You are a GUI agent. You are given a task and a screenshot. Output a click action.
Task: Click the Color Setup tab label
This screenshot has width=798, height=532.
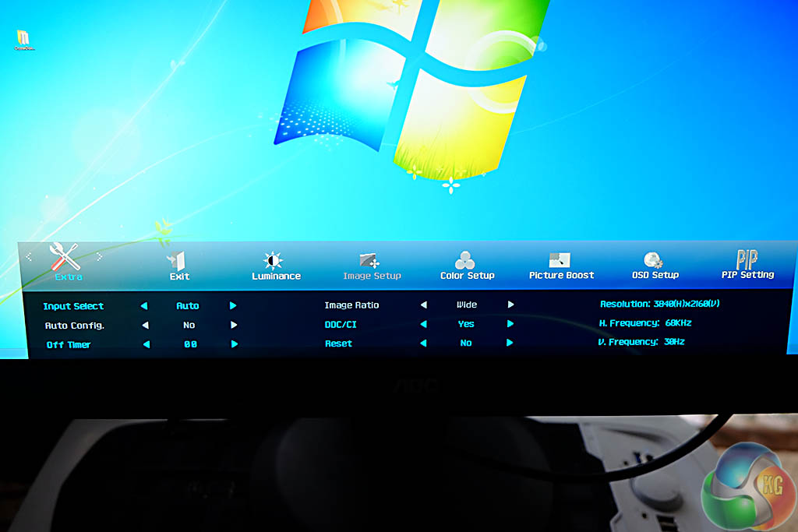coord(468,276)
